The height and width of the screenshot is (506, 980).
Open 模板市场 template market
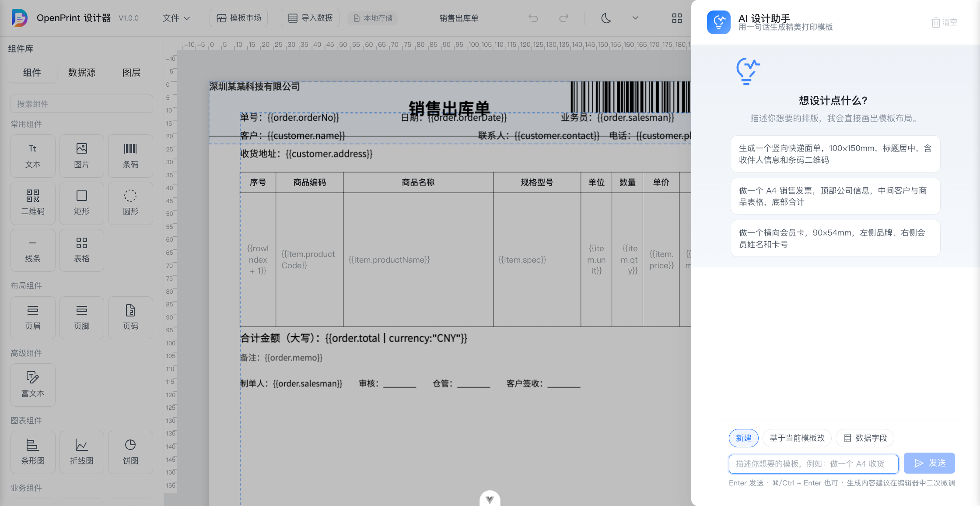click(x=239, y=18)
